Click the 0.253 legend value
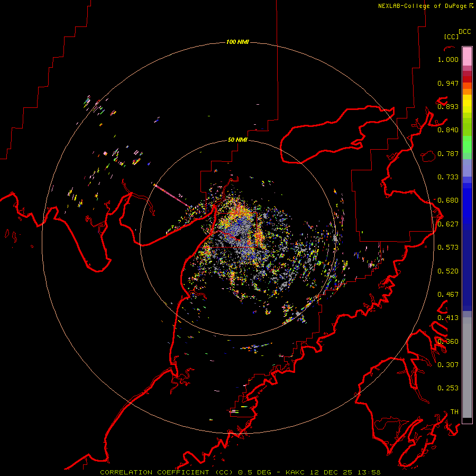 click(x=448, y=388)
